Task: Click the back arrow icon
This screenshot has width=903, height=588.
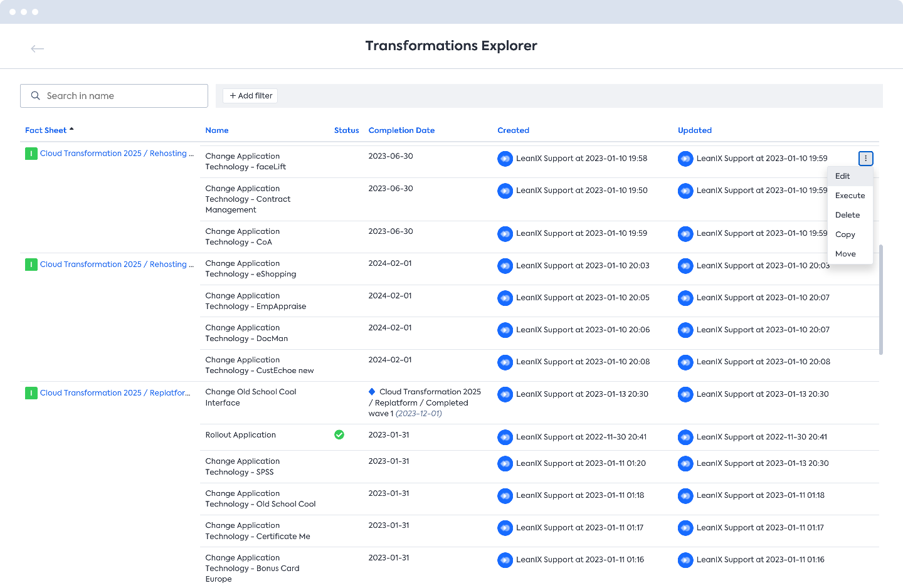Action: 37,48
